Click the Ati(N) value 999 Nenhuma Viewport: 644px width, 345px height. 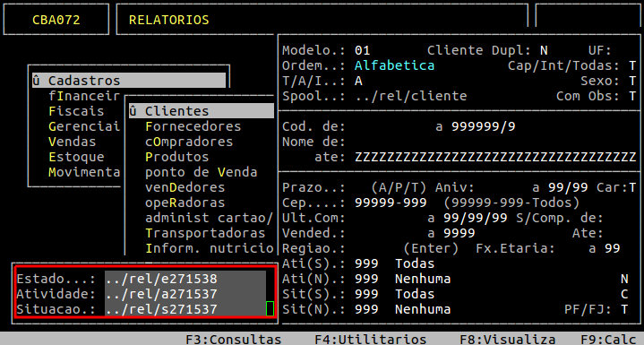[402, 279]
